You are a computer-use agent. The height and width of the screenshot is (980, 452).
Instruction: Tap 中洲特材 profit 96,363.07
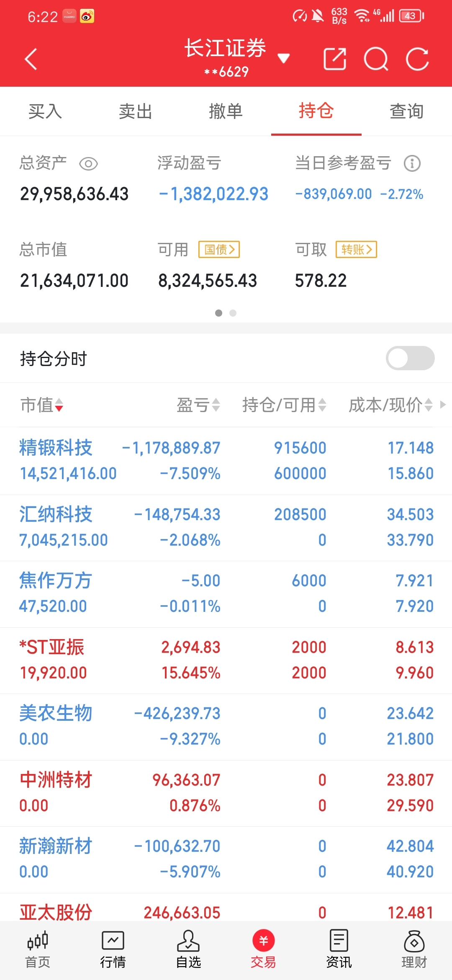(186, 780)
